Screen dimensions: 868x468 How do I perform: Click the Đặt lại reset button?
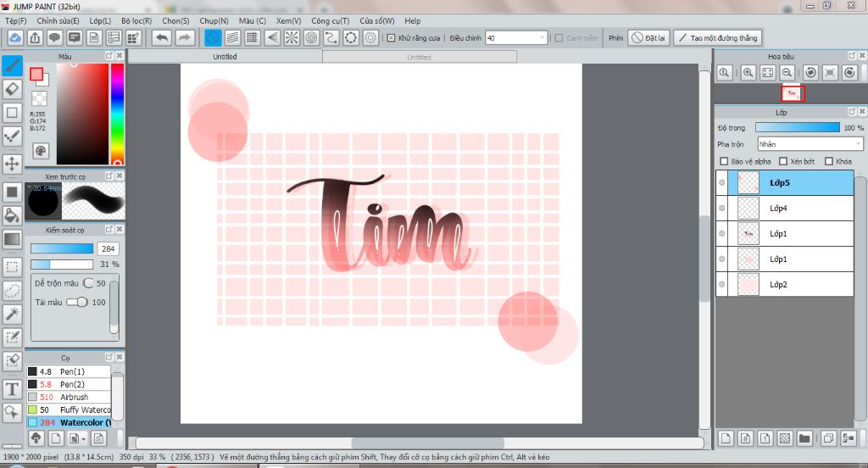tap(648, 37)
